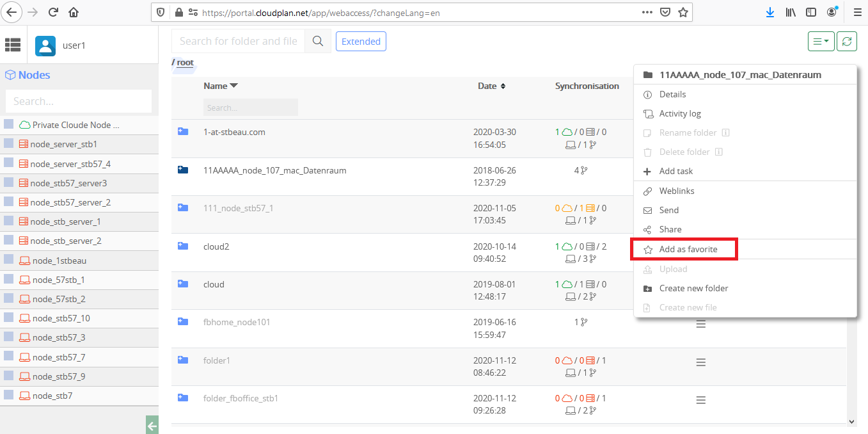Sort the Date column
Viewport: 868px width, 434px height.
(x=503, y=86)
